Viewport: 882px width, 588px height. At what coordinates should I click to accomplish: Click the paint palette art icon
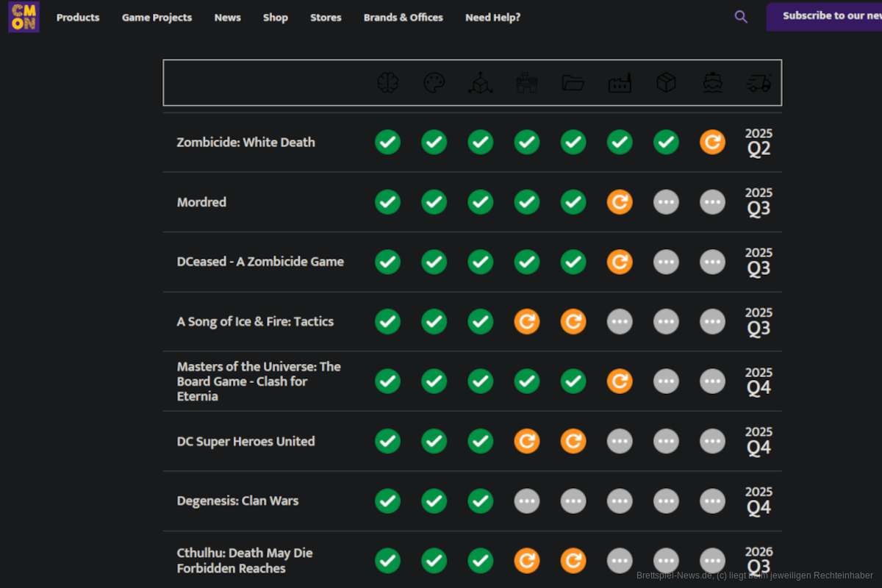[434, 83]
